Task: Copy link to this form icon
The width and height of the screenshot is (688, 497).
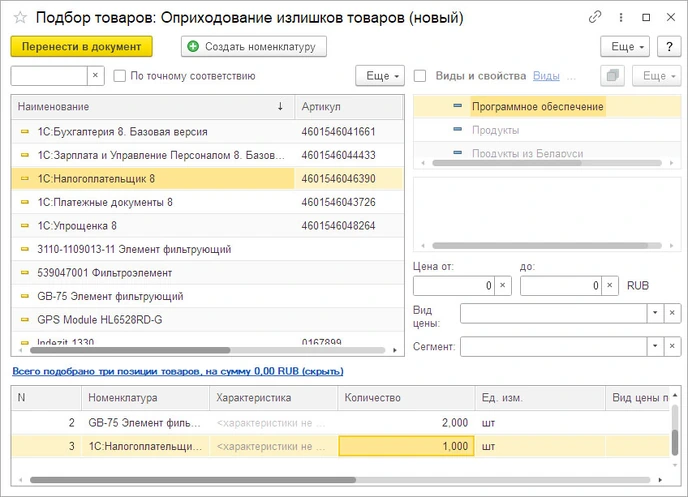Action: pos(595,18)
